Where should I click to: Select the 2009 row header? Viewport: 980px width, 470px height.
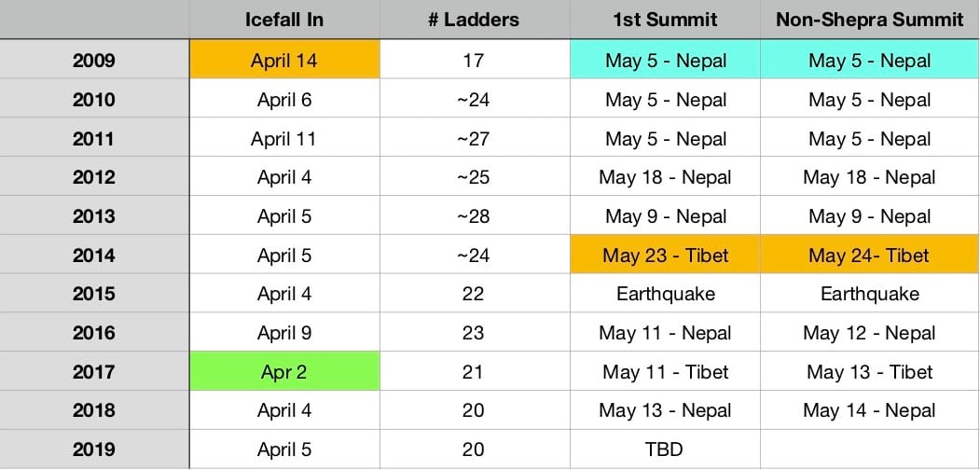(x=93, y=61)
